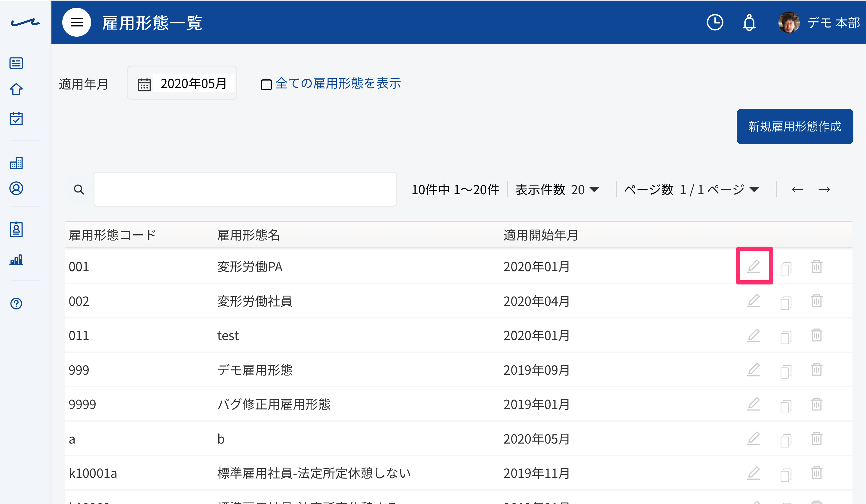Click the 新規雇用形態作成 button
This screenshot has width=866, height=504.
[x=794, y=127]
